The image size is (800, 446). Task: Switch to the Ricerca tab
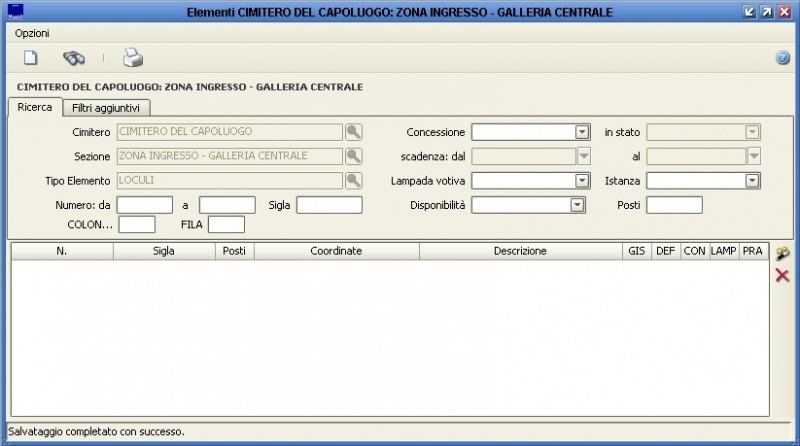[35, 107]
